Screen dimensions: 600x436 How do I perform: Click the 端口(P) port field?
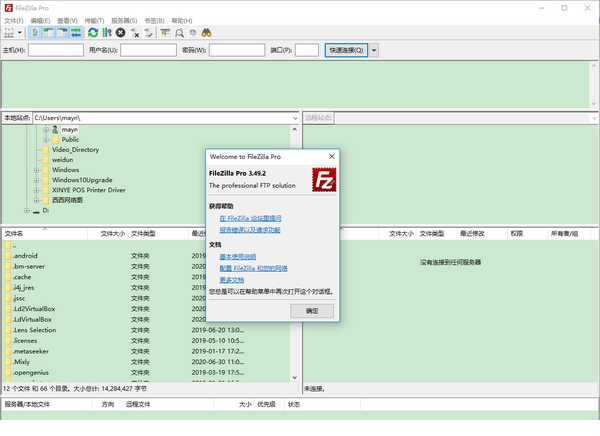tap(307, 50)
